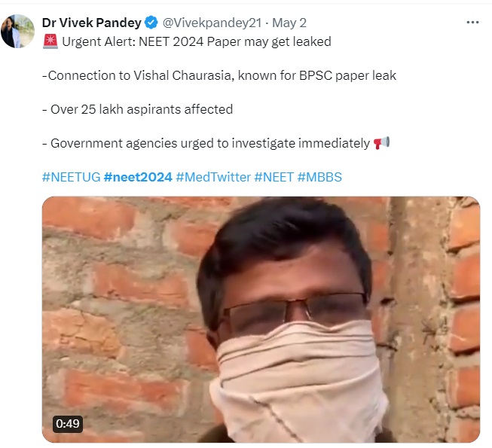Play the masked man video

point(261,319)
